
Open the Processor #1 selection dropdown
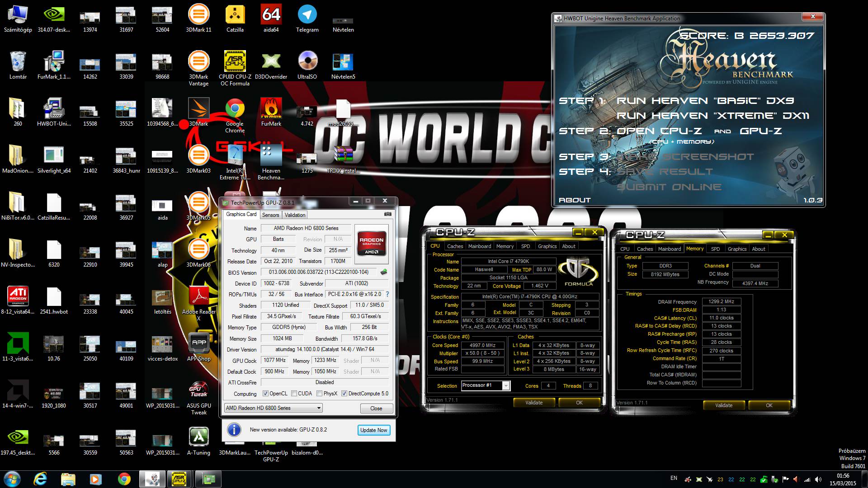pos(486,385)
